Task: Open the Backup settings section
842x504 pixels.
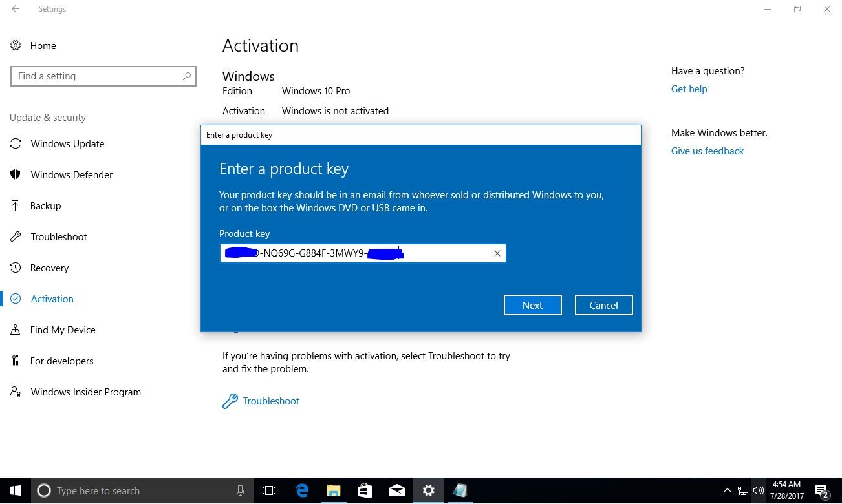Action: [x=45, y=206]
